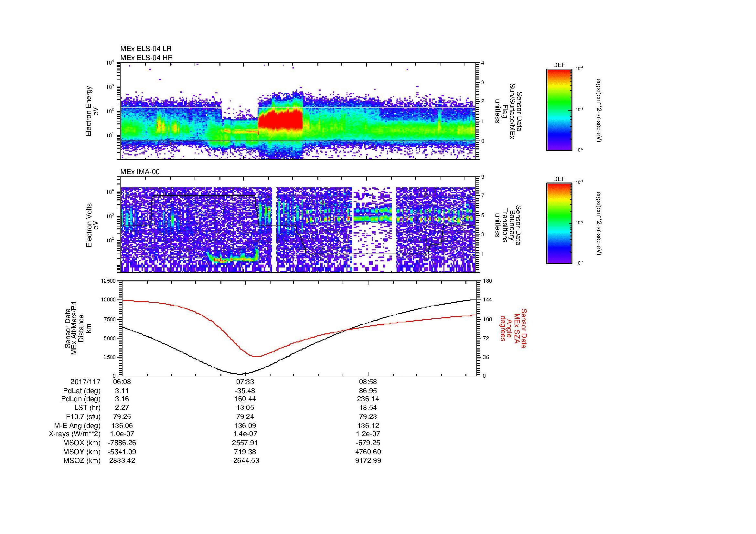Click the 'MEx ELS-04 LR' label
The image size is (756, 534).
pos(146,49)
